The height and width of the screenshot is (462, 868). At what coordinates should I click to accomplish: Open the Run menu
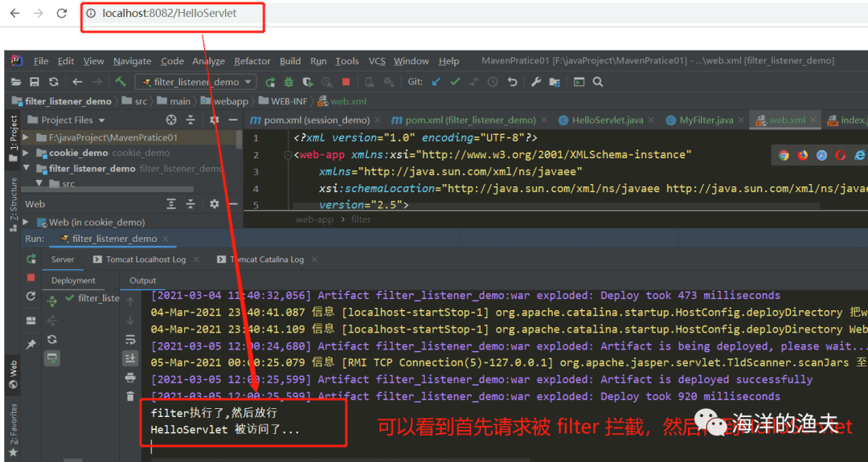click(x=317, y=61)
